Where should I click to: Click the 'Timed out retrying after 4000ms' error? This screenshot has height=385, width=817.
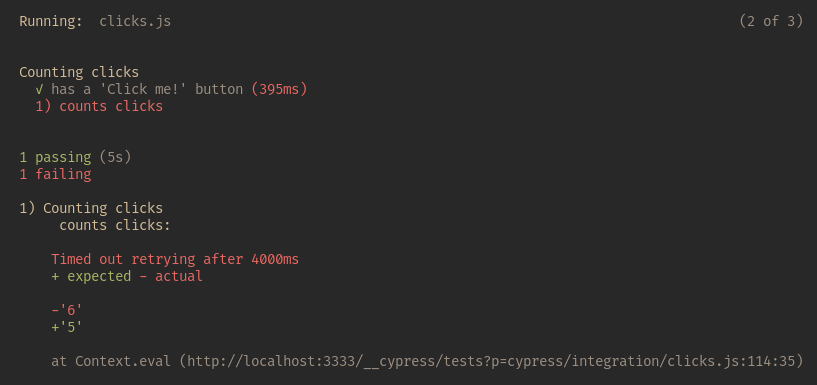coord(175,259)
